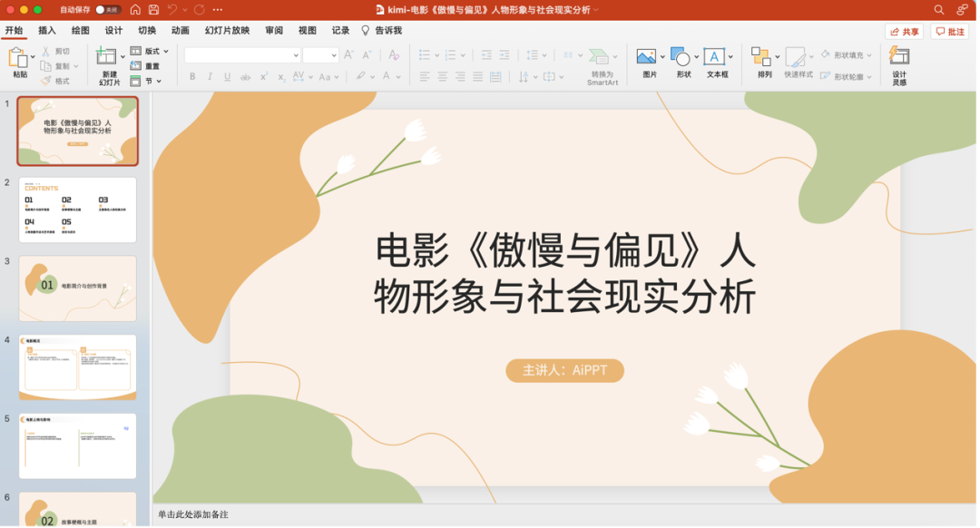Expand the 节 section dropdown
Image resolution: width=980 pixels, height=528 pixels.
click(159, 82)
